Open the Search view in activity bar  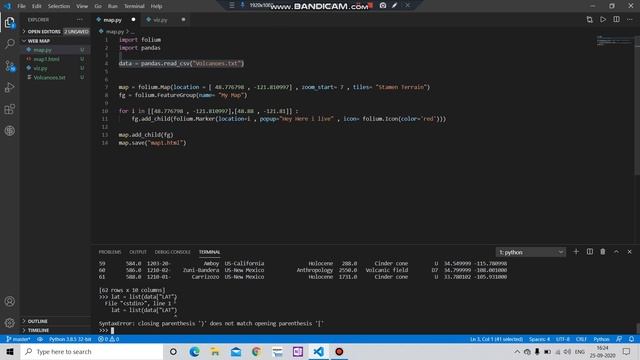[x=10, y=43]
